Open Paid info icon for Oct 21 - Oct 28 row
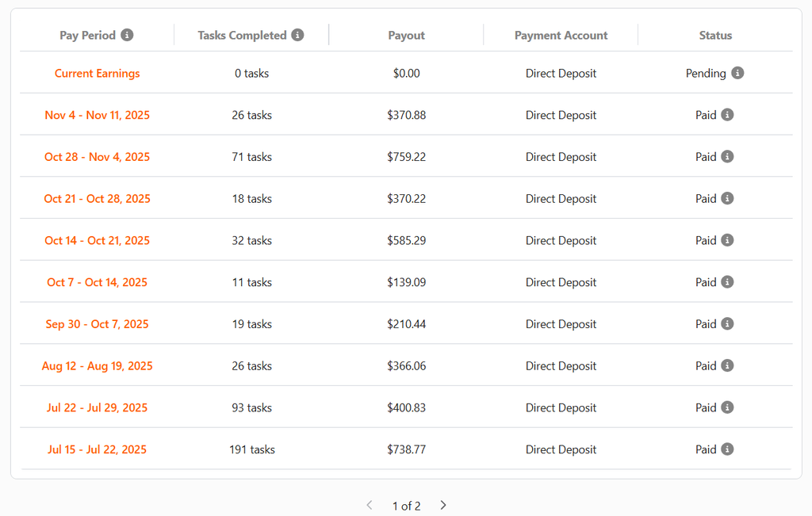812x516 pixels. (x=727, y=198)
